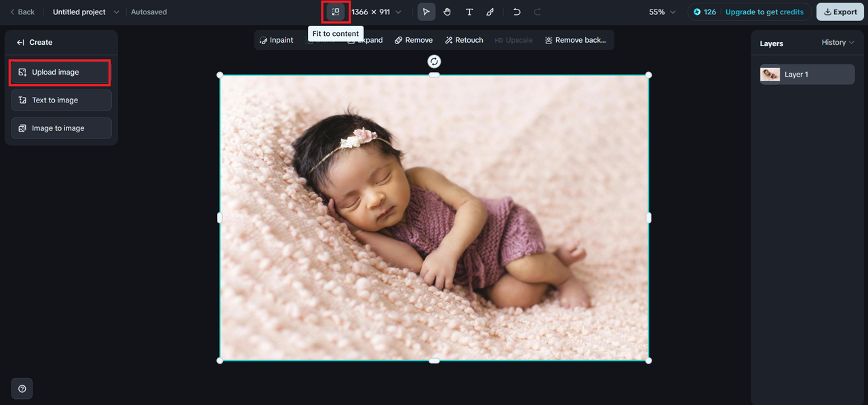This screenshot has height=405, width=868.
Task: Select the Layer 1 row
Action: tap(807, 75)
